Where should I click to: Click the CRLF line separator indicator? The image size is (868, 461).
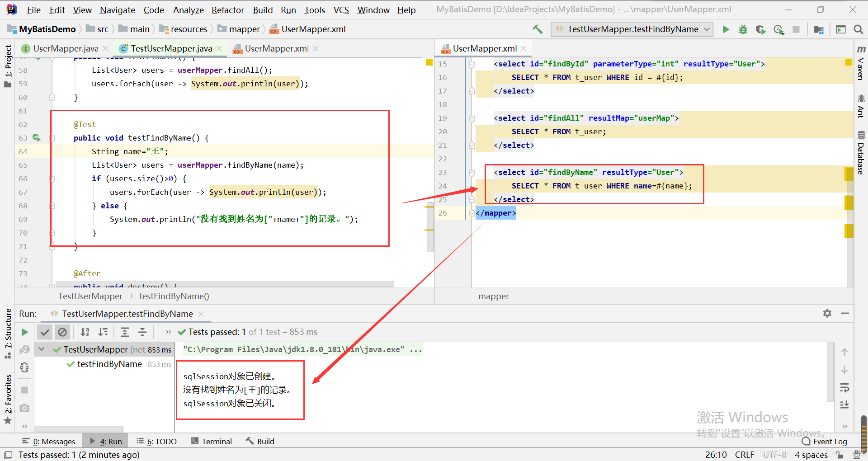click(744, 455)
